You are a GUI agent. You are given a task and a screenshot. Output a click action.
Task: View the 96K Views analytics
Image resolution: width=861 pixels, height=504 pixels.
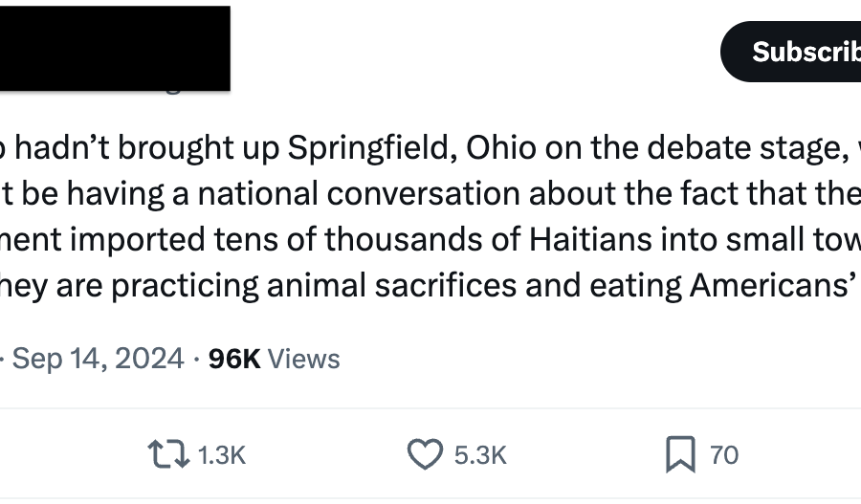click(274, 359)
